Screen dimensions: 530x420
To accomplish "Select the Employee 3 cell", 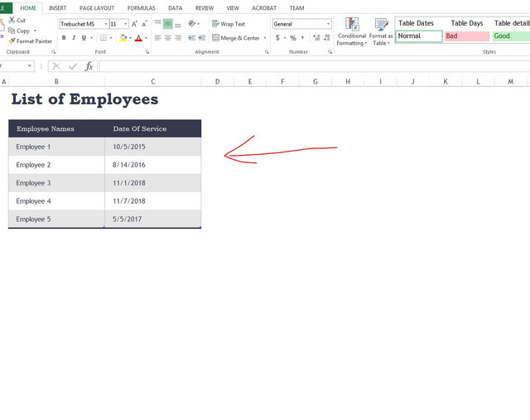I will (57, 183).
